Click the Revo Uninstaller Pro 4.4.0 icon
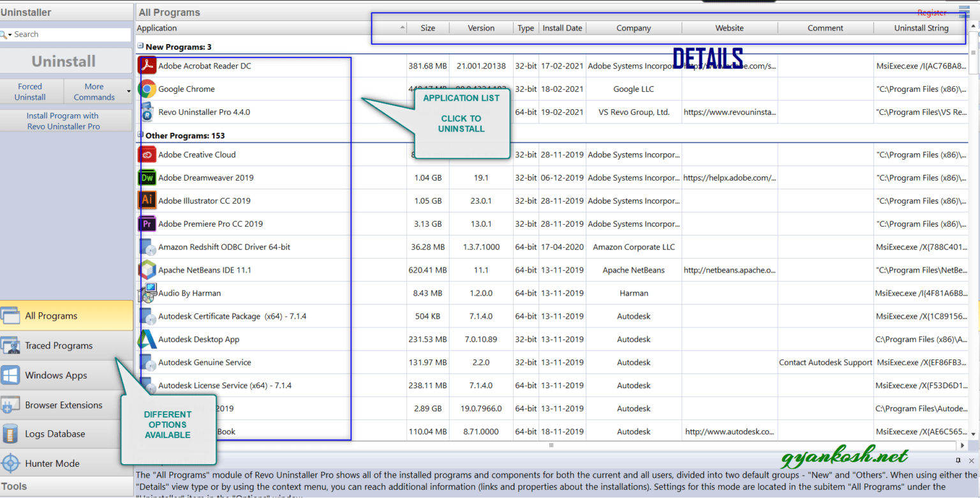The image size is (980, 498). tap(147, 112)
